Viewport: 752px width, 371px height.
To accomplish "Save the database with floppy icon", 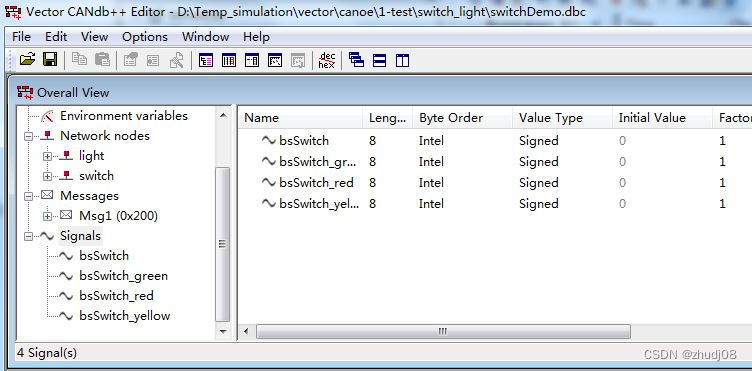I will 50,59.
